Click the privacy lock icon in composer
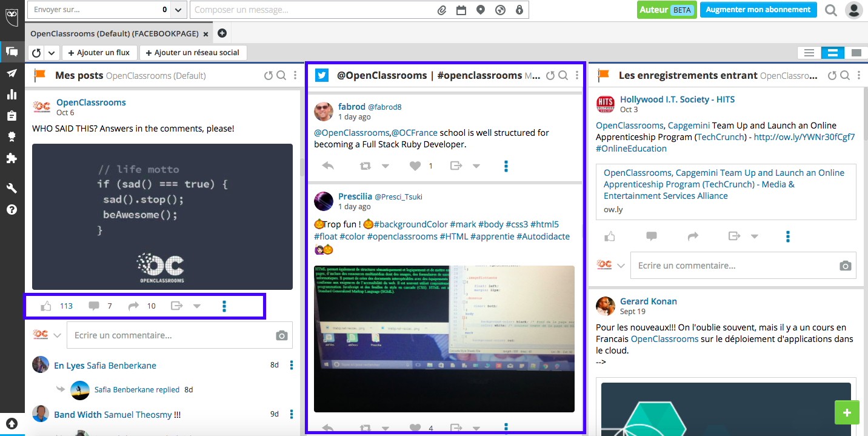Screen dimensions: 868x436 coord(519,10)
